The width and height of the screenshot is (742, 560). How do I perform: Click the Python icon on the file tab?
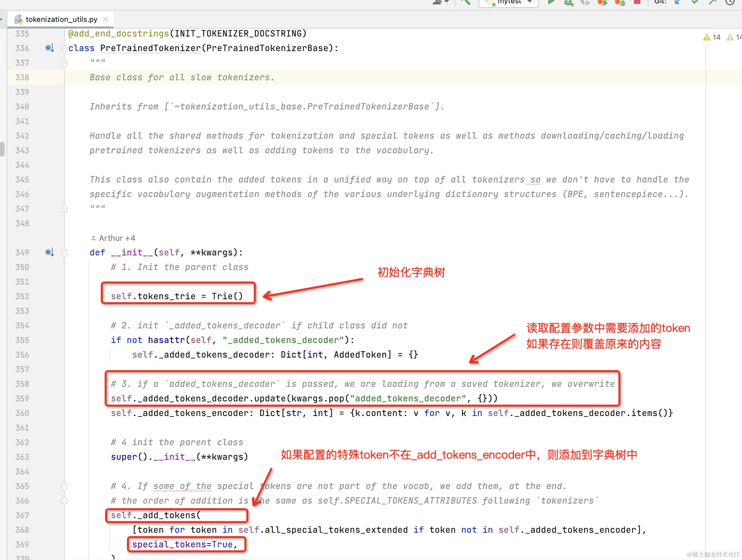tap(19, 19)
